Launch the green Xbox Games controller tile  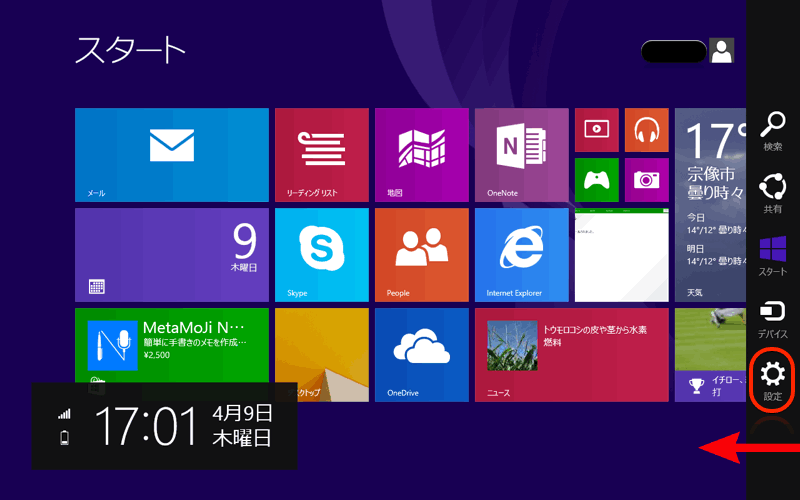[596, 180]
